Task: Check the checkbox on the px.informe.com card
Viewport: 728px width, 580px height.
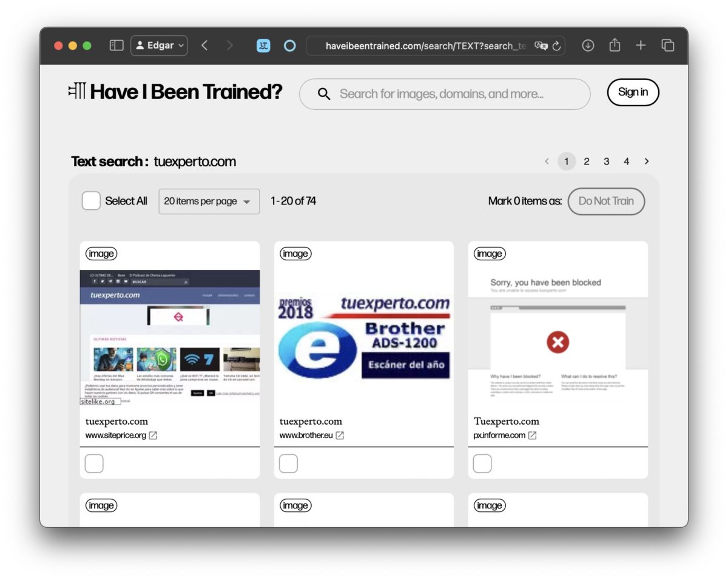Action: point(482,464)
